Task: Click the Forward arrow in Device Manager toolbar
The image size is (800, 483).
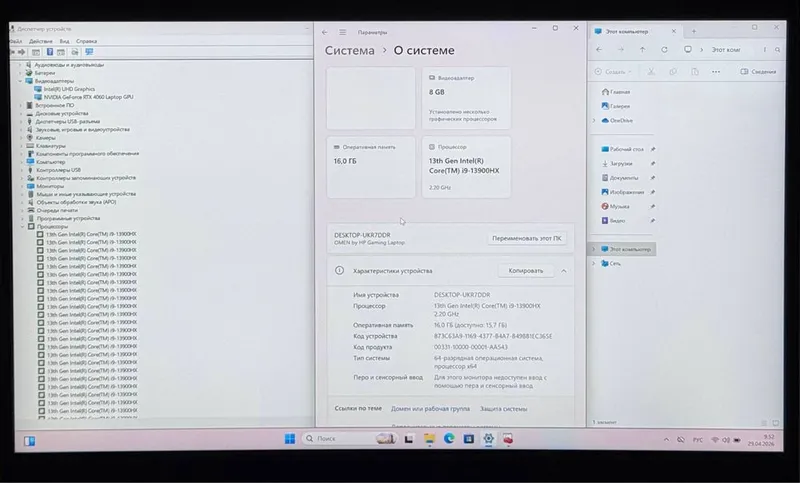Action: coord(21,52)
